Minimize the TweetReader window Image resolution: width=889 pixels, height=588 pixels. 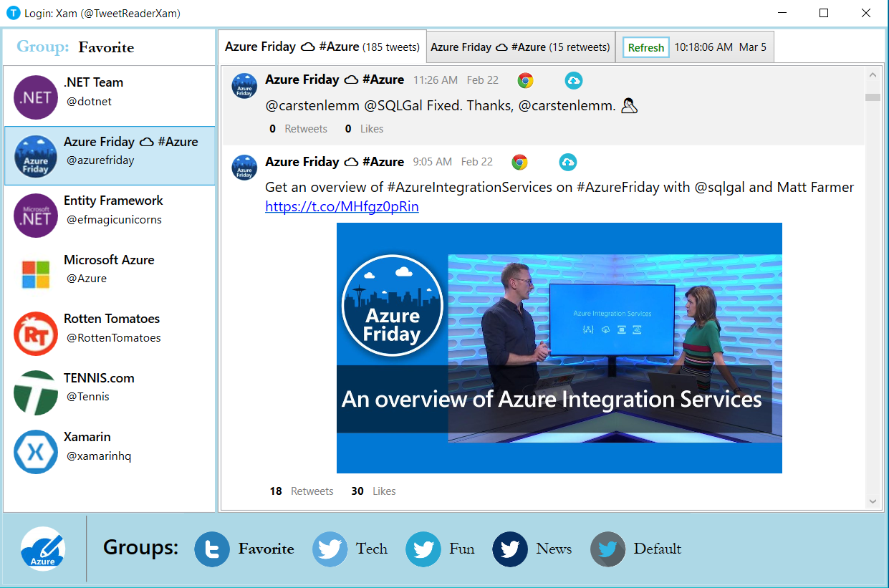click(782, 13)
